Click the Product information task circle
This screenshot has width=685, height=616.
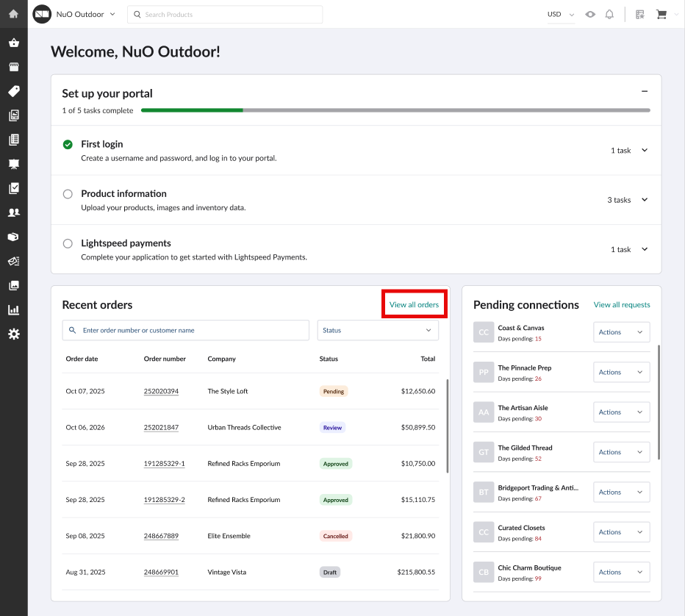click(68, 194)
